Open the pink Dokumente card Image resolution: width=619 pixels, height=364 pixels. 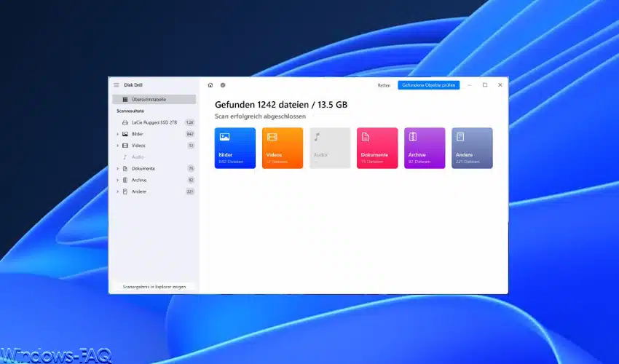click(x=377, y=148)
